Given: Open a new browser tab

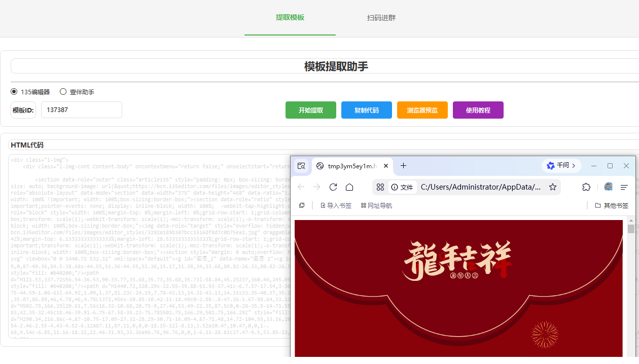Looking at the screenshot, I should coord(403,166).
